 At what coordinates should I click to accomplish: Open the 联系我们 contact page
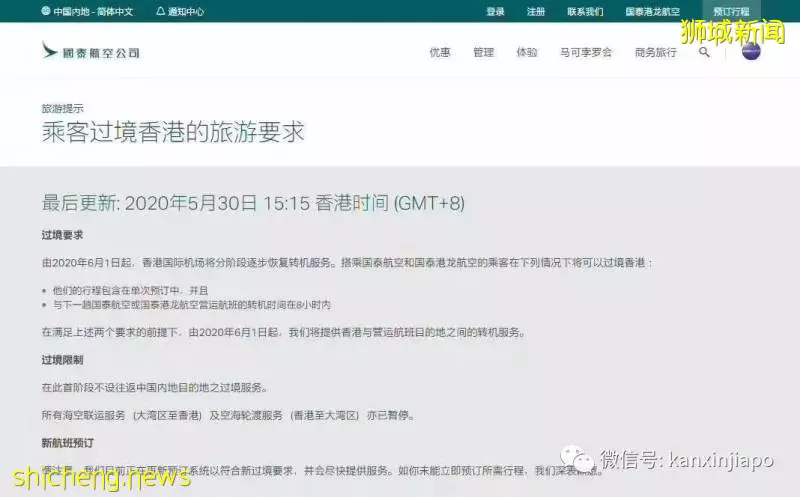[x=585, y=11]
